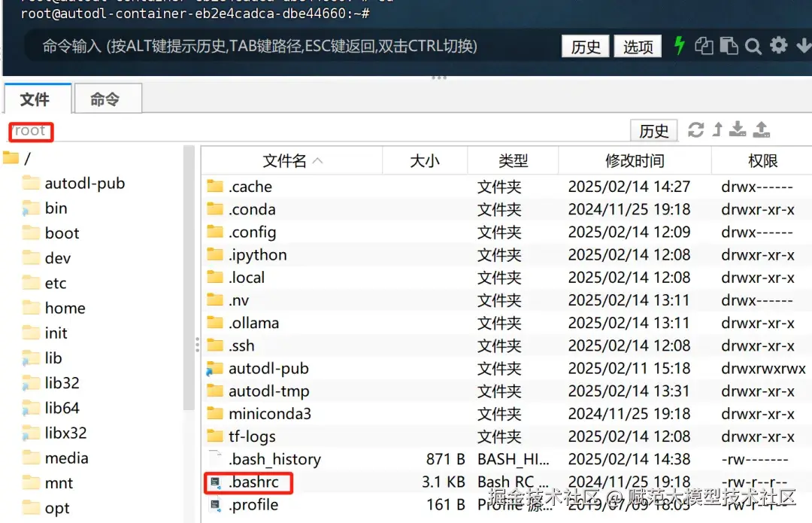
Task: Sort by permissions column header (权限)
Action: point(762,161)
